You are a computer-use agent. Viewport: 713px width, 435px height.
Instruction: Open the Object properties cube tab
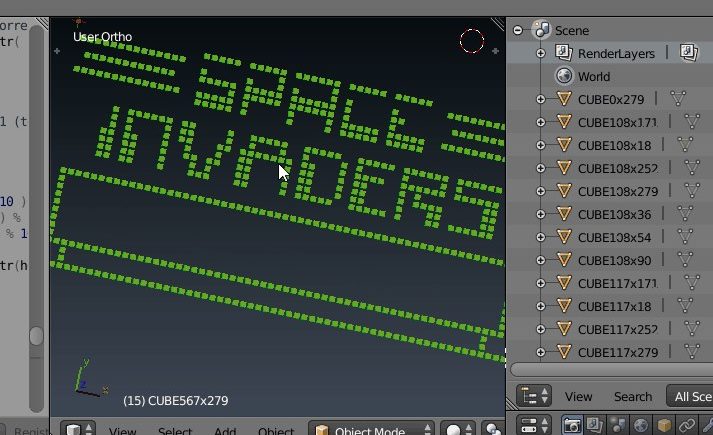coord(664,425)
